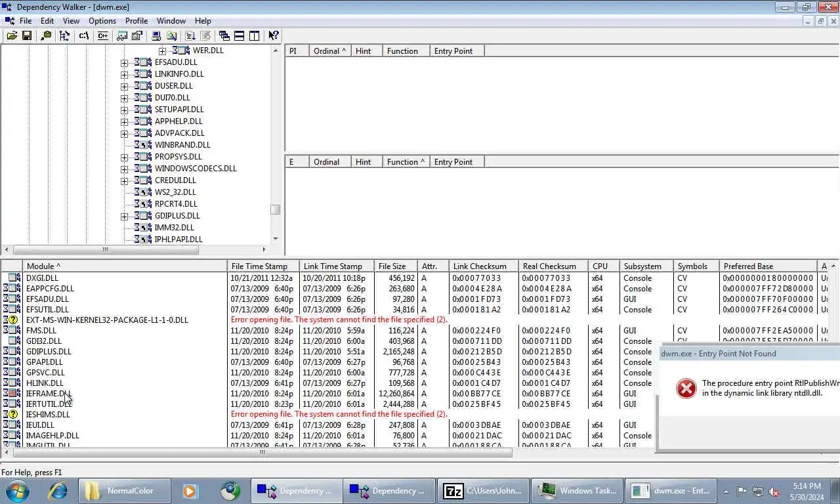Select RPCRT4.DLL in the dependency tree
840x504 pixels.
pyautogui.click(x=176, y=204)
